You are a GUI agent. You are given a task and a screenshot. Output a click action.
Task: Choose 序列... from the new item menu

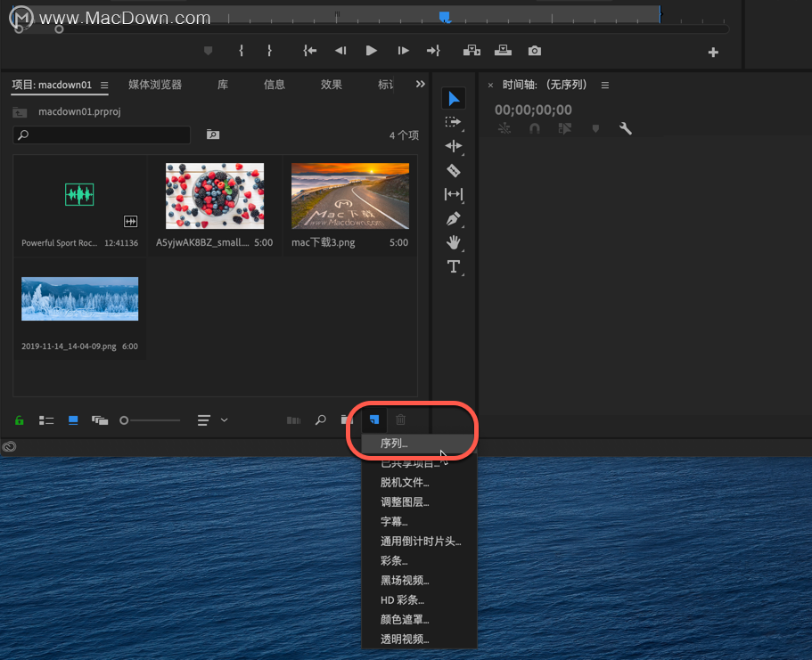click(x=418, y=444)
